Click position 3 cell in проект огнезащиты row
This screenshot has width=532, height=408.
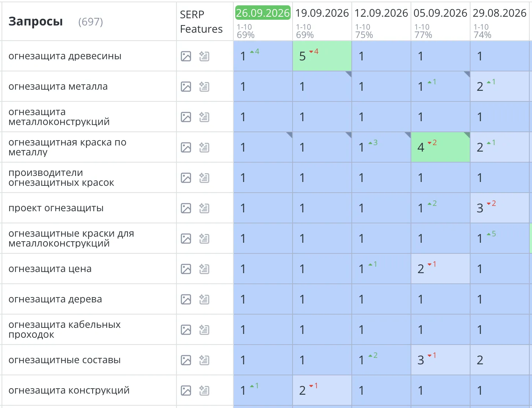tap(500, 208)
